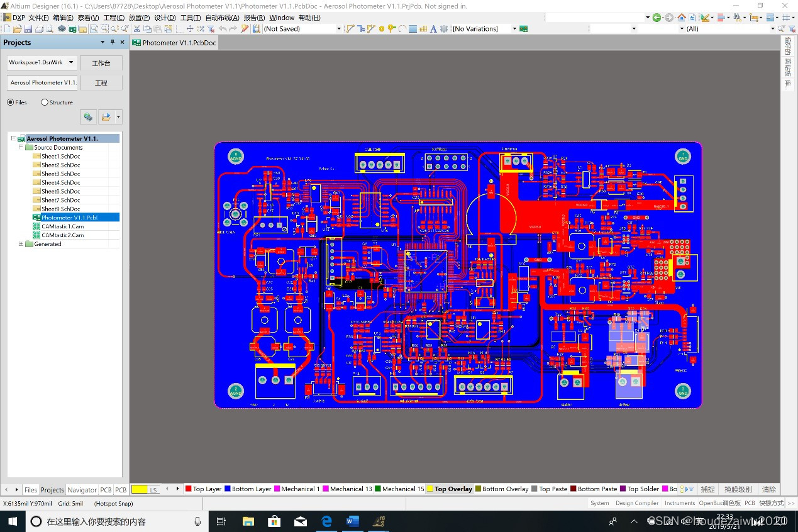
Task: Switch to the Navigator panel tab
Action: point(82,490)
